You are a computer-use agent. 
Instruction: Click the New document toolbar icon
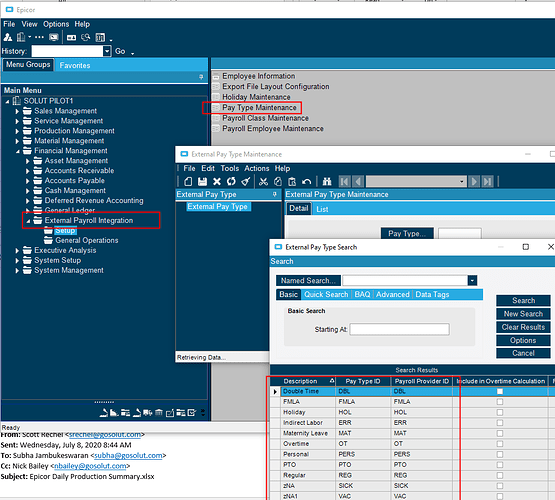[188, 182]
